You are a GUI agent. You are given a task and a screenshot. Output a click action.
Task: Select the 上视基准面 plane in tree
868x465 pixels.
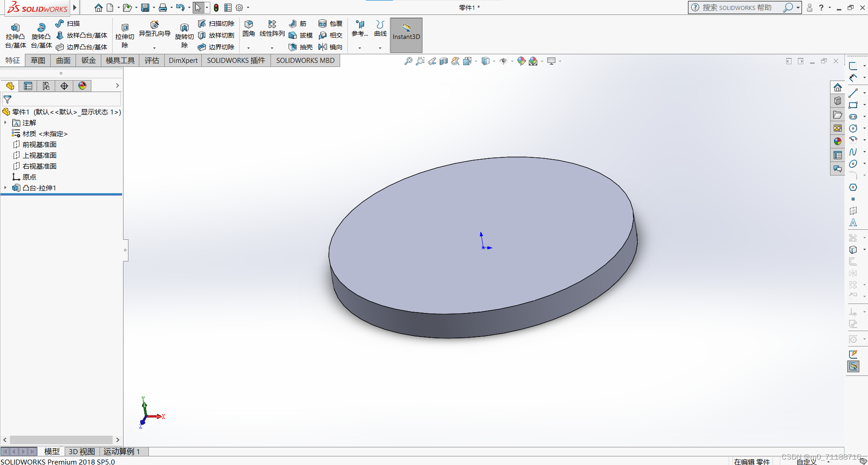point(35,156)
